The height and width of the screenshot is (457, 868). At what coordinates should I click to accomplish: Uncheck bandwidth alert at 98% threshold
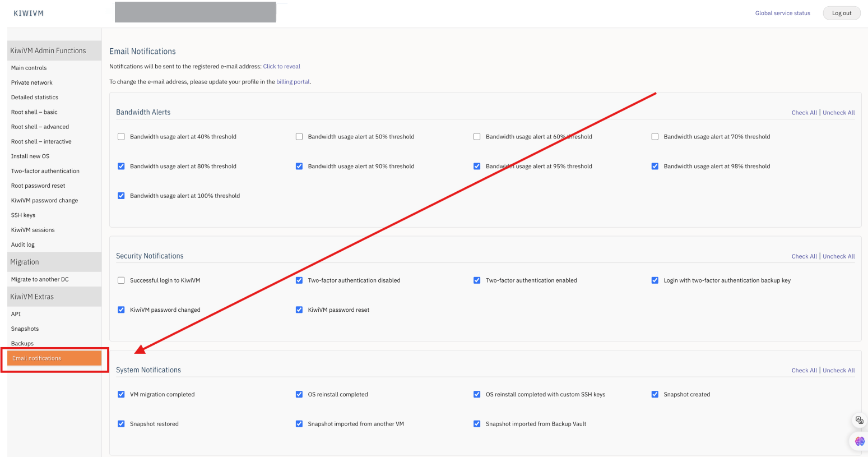(x=655, y=166)
